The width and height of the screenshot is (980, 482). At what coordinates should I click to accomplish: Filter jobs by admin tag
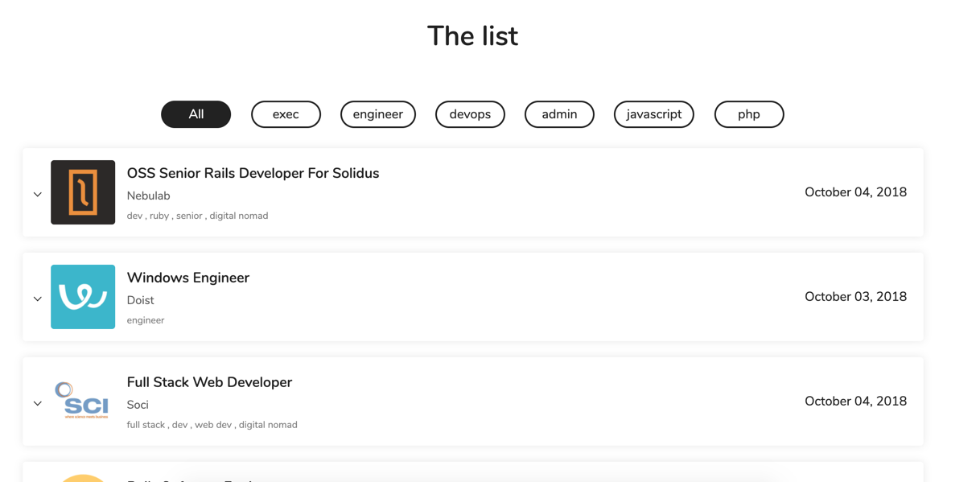tap(559, 114)
